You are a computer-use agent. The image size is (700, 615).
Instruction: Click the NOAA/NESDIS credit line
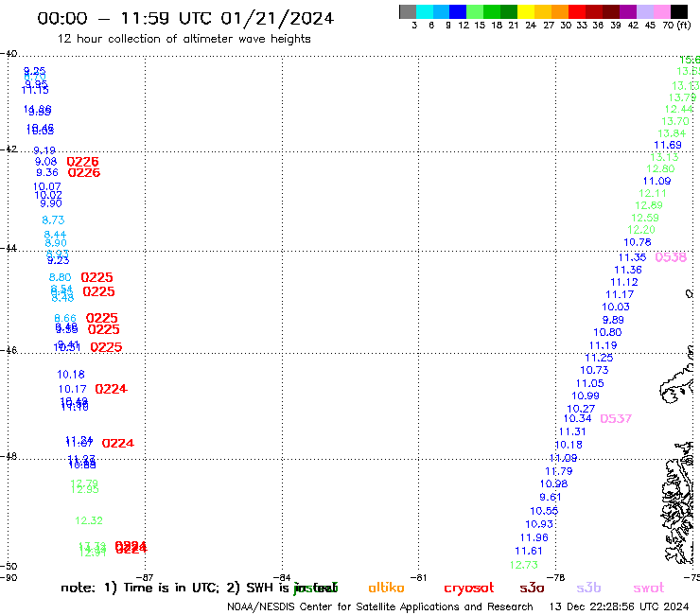pyautogui.click(x=380, y=606)
